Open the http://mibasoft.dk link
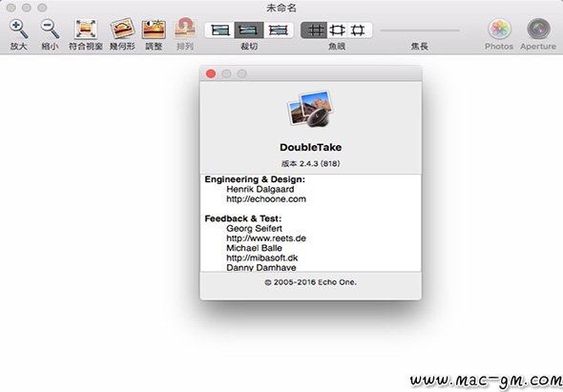 tap(262, 258)
